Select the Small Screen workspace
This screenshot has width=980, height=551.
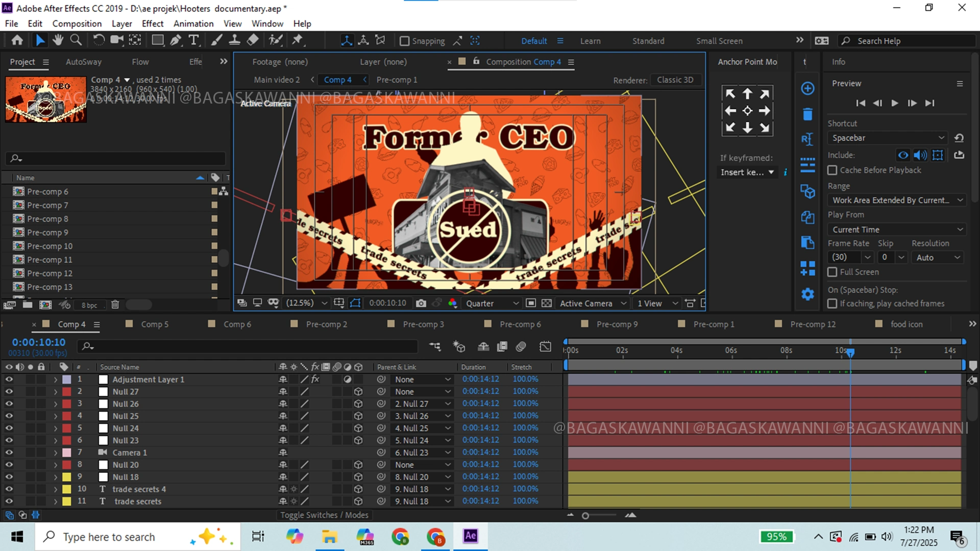(x=719, y=41)
